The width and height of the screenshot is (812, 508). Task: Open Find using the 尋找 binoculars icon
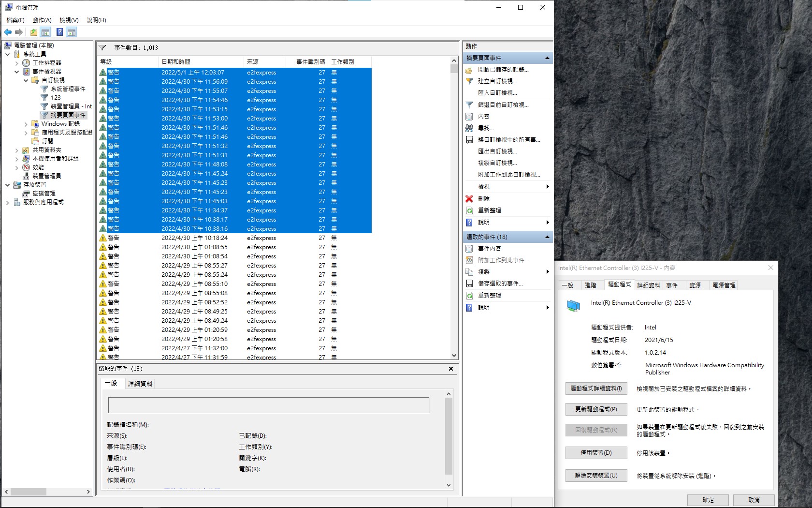click(469, 128)
